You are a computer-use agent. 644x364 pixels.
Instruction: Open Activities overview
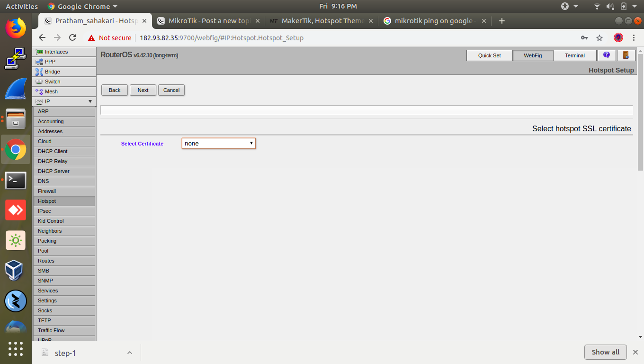click(x=22, y=7)
